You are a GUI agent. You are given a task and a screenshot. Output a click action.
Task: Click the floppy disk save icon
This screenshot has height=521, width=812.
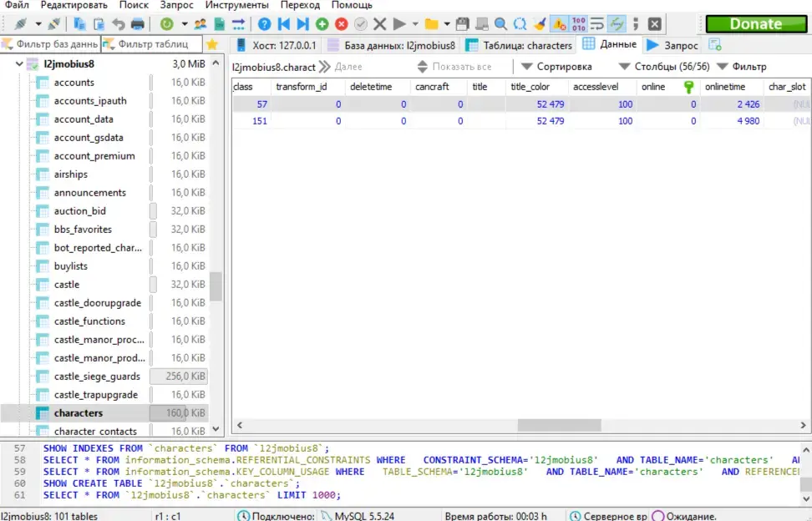click(x=463, y=24)
